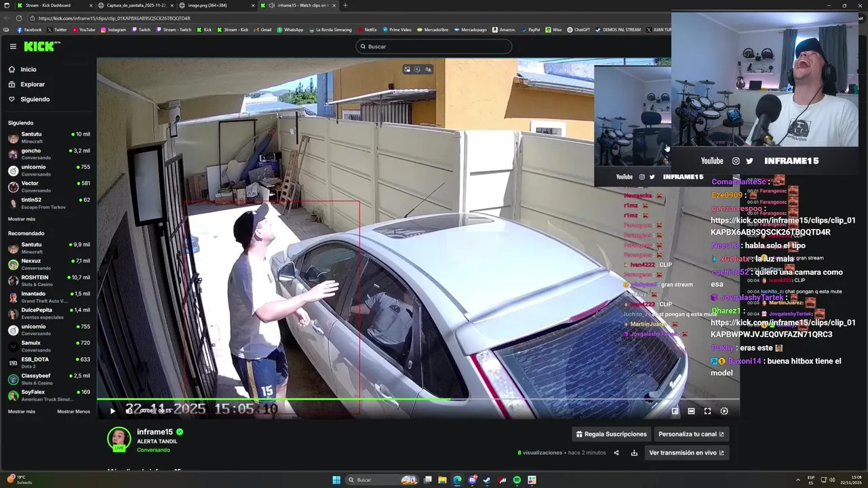Switch to Stream - Kick Dashboard tab

point(53,5)
